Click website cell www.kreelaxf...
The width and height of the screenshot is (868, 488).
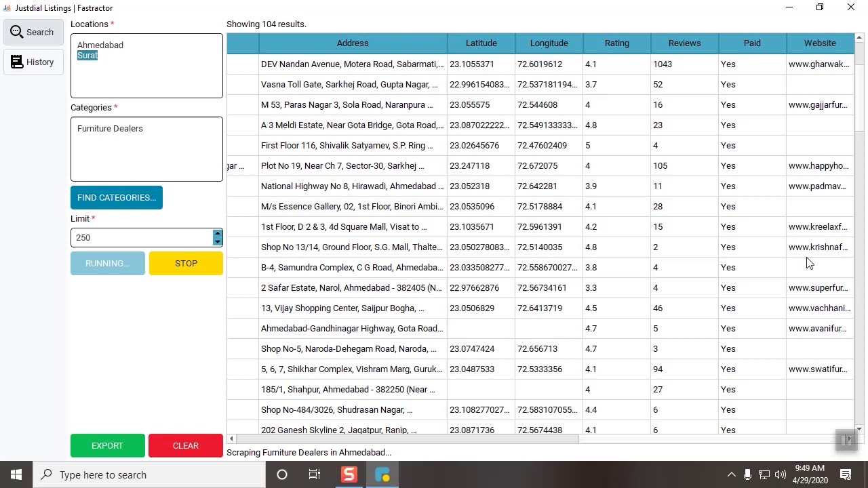[820, 226]
